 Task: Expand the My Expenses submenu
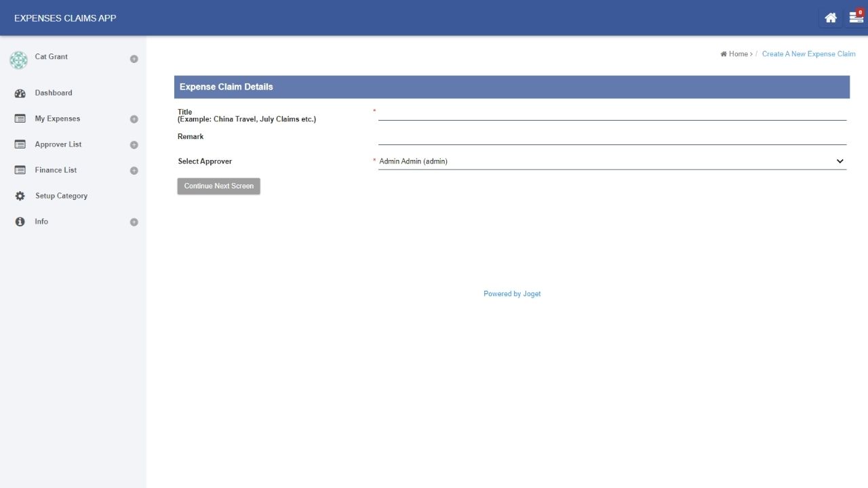tap(134, 119)
